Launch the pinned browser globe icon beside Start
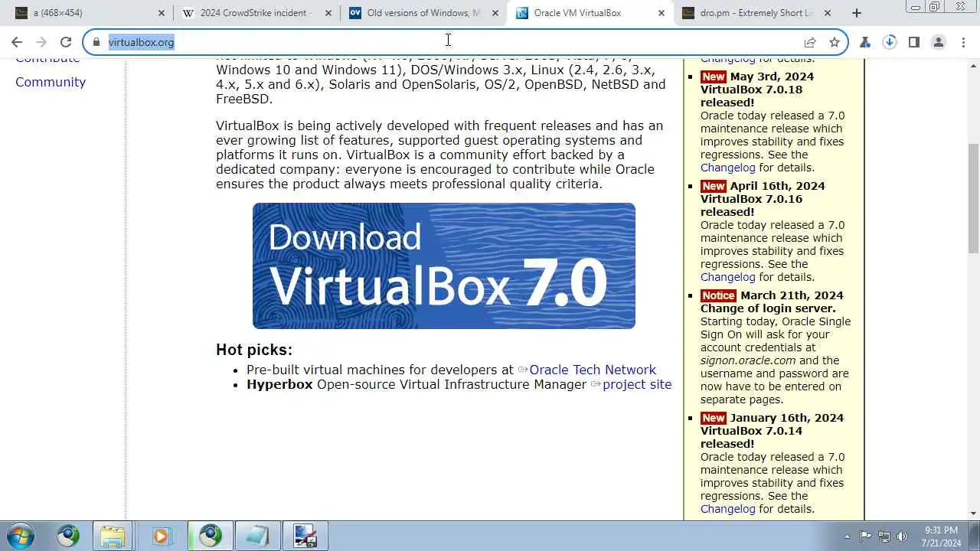980x551 pixels. pyautogui.click(x=68, y=536)
